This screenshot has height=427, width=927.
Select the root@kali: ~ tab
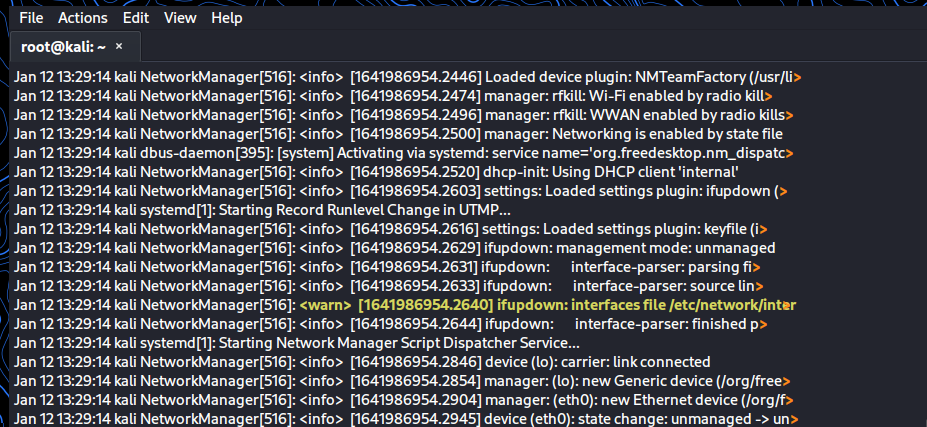(x=63, y=46)
